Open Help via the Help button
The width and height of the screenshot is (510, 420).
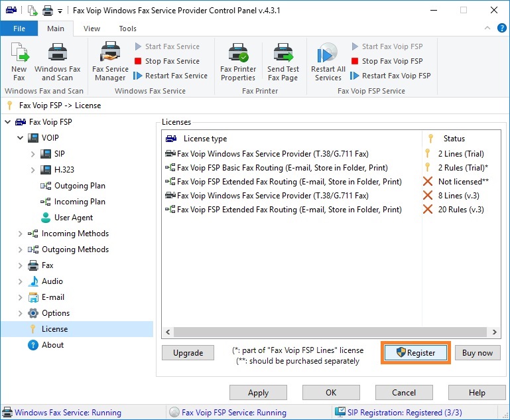[x=477, y=393]
